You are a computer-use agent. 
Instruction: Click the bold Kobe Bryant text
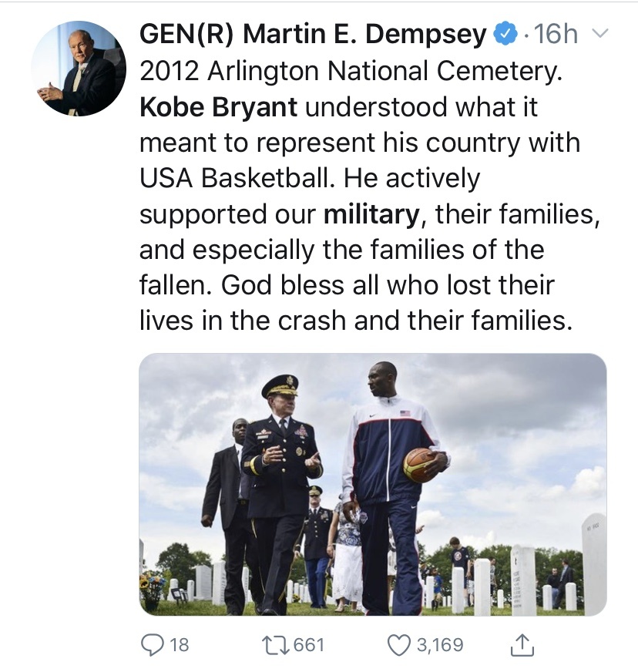[x=218, y=107]
